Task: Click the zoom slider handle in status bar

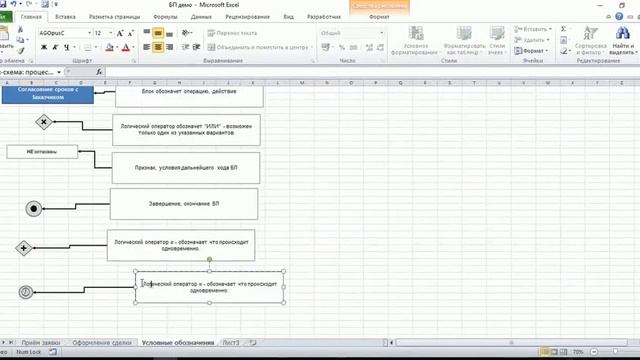Action: tap(615, 351)
